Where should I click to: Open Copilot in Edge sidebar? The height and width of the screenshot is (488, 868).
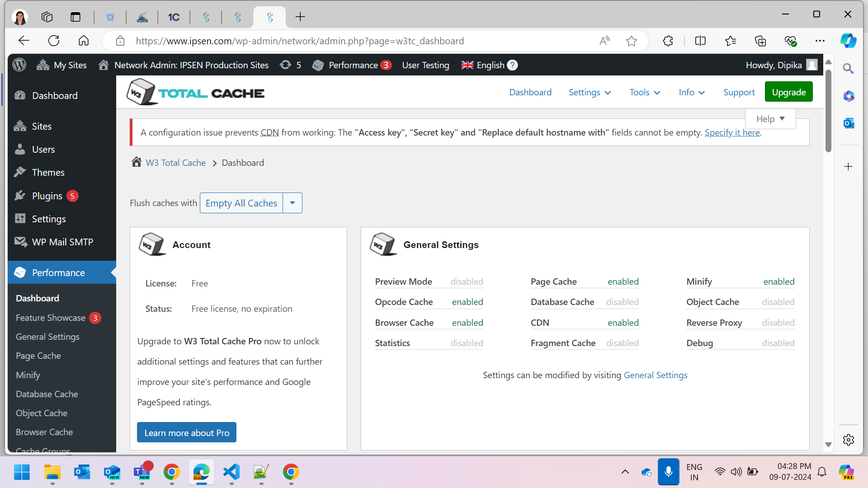[848, 41]
